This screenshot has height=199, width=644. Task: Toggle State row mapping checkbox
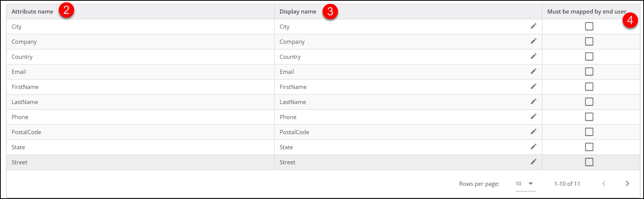589,147
